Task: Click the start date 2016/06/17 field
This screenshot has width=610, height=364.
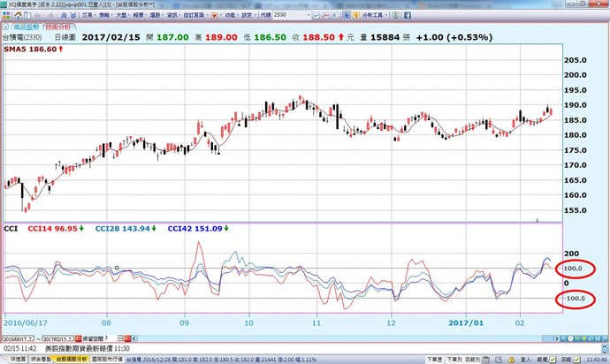Action: click(x=18, y=337)
